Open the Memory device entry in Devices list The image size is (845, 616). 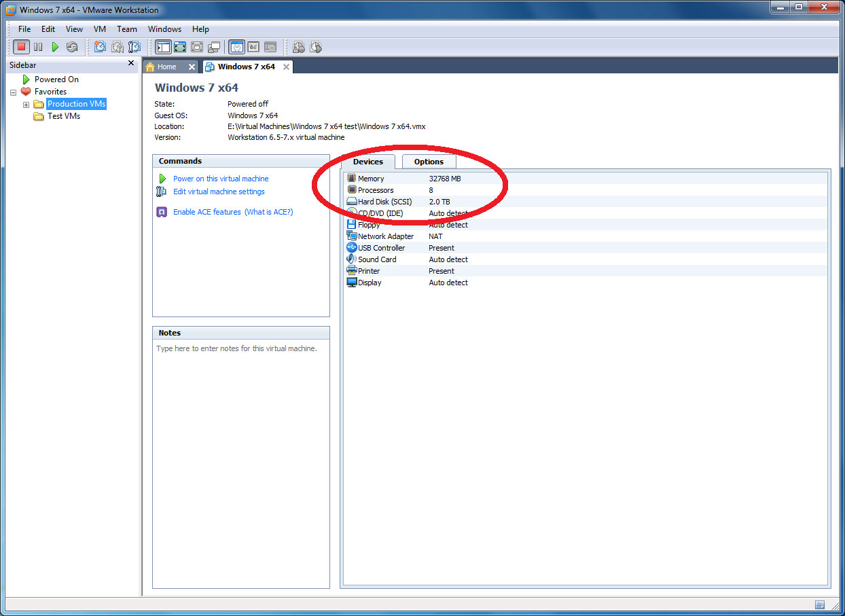pos(371,178)
